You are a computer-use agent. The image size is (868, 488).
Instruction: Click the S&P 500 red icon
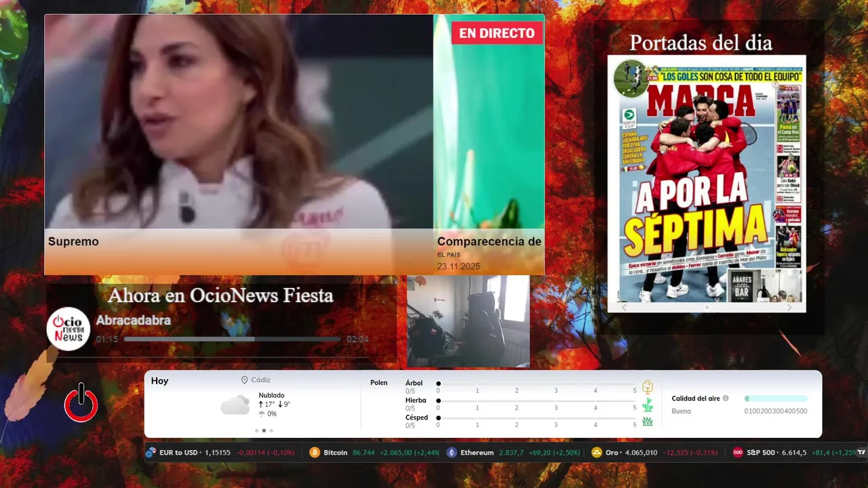pos(738,453)
